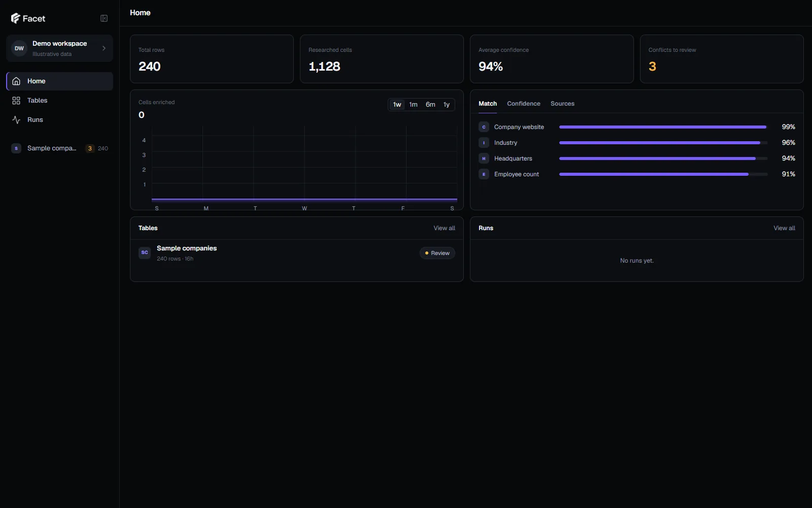Click the Company website label
This screenshot has height=508, width=812.
519,127
